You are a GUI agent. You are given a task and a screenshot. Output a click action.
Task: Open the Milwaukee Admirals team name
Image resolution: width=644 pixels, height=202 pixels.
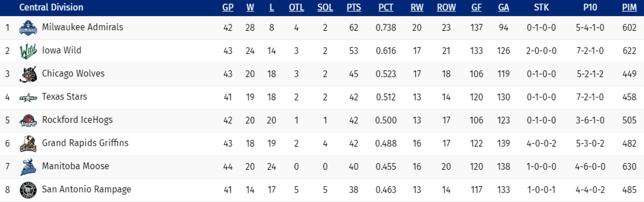click(x=82, y=27)
